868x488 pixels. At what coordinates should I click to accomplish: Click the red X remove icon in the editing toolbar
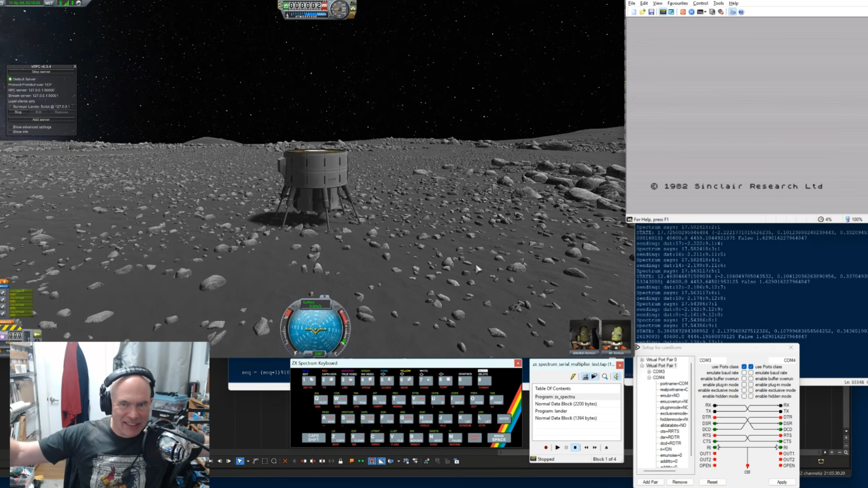pyautogui.click(x=285, y=461)
